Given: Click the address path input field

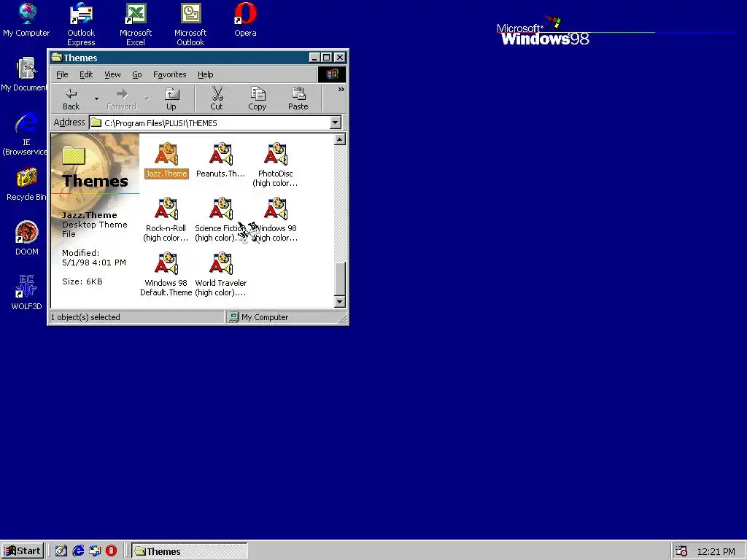Looking at the screenshot, I should [x=209, y=122].
